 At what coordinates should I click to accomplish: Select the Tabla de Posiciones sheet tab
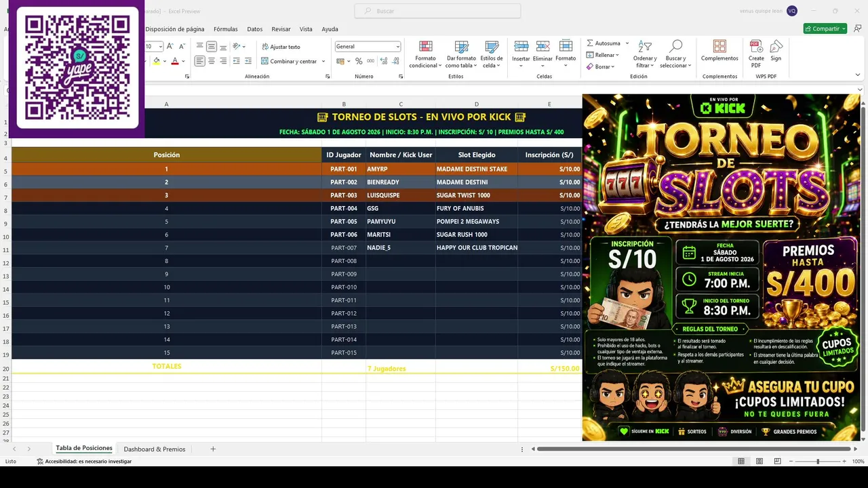point(84,449)
